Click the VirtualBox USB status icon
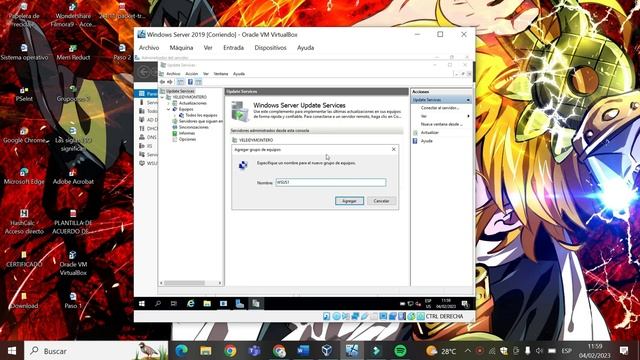The image size is (640, 360). 364,316
